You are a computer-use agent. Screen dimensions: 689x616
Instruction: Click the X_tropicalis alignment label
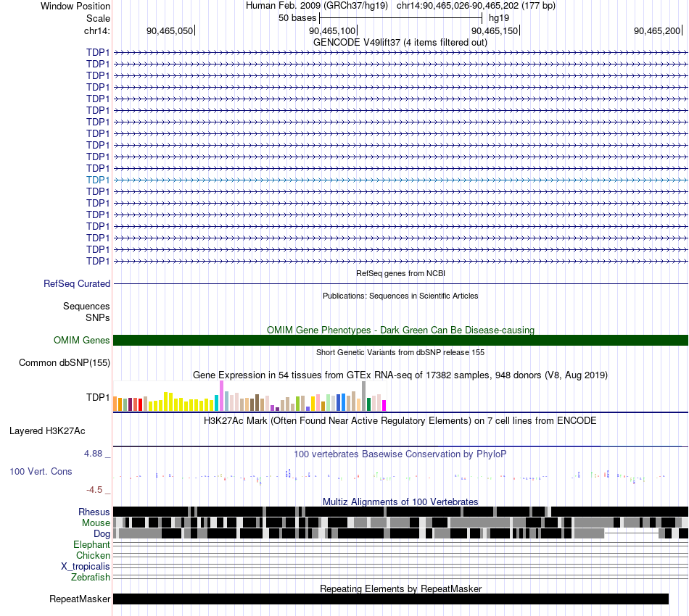[86, 567]
